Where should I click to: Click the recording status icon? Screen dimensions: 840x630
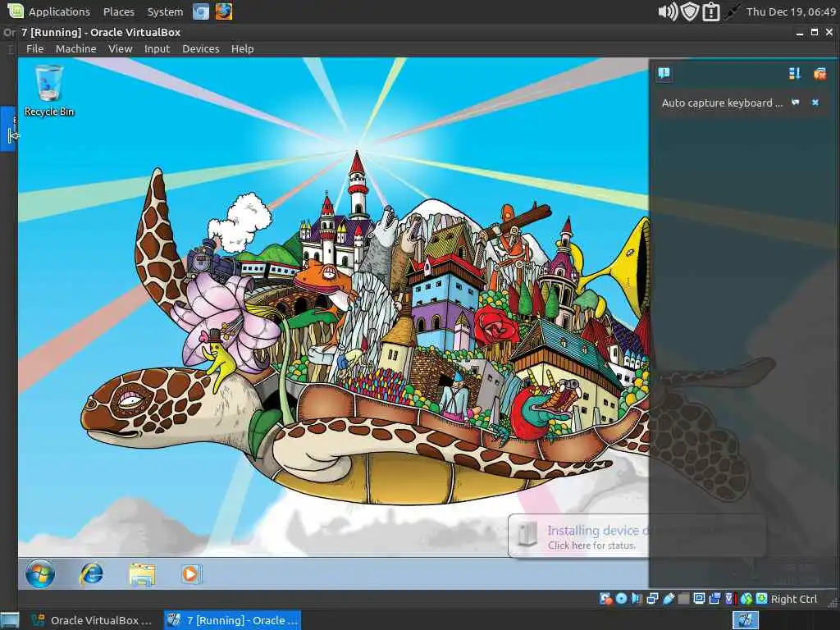point(714,599)
